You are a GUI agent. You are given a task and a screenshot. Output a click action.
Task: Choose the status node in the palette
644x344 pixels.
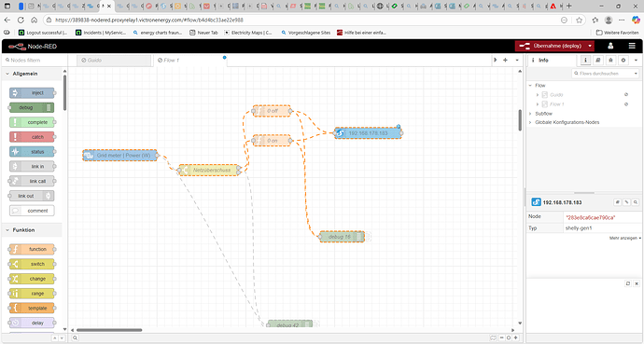click(x=32, y=152)
